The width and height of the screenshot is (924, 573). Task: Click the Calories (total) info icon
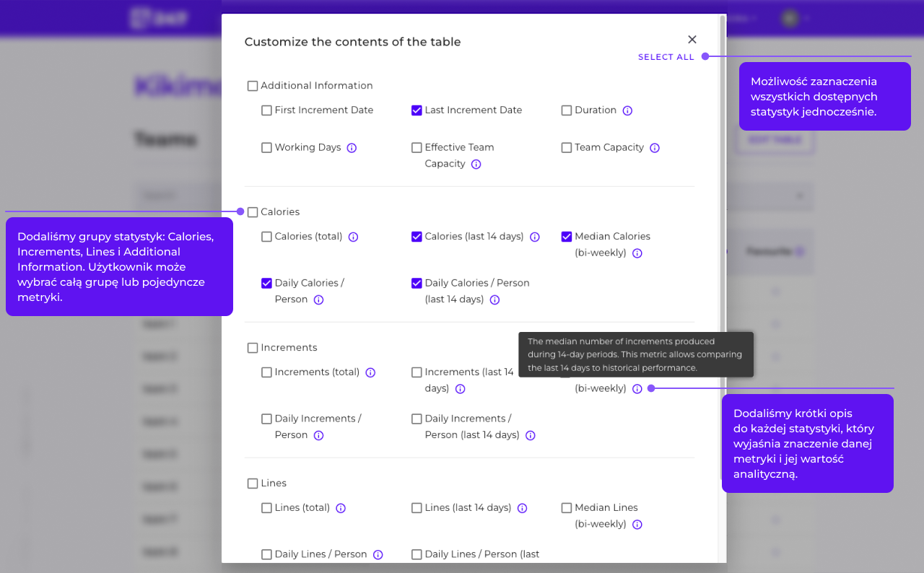pyautogui.click(x=353, y=237)
